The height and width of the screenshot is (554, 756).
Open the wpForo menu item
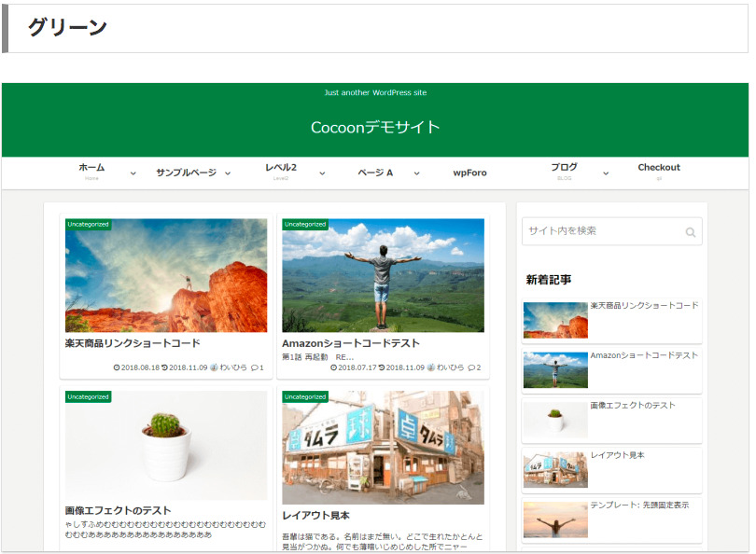pyautogui.click(x=469, y=173)
